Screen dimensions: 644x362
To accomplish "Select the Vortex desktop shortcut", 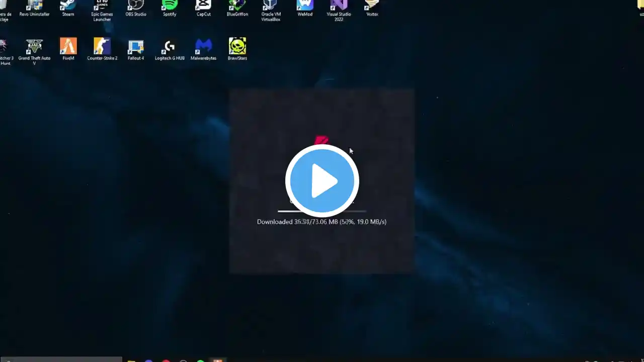I will (x=372, y=9).
